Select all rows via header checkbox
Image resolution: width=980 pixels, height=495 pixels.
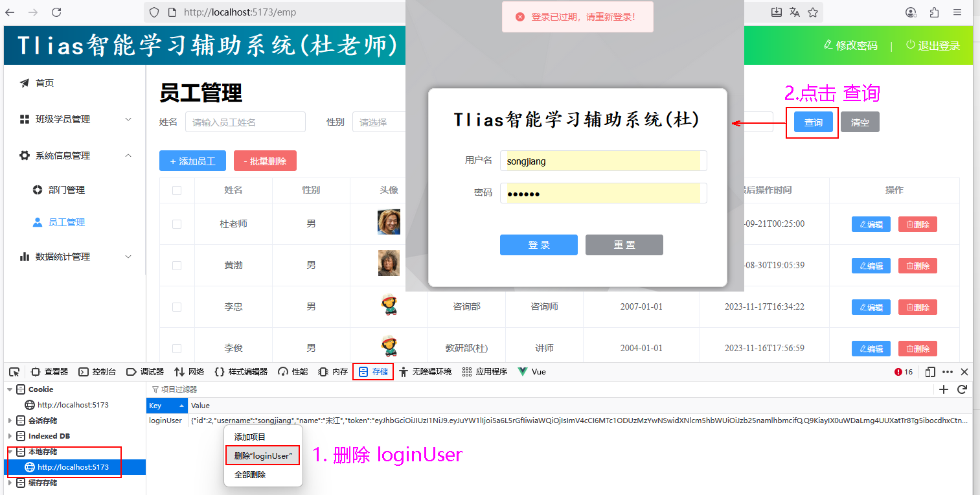pyautogui.click(x=177, y=190)
